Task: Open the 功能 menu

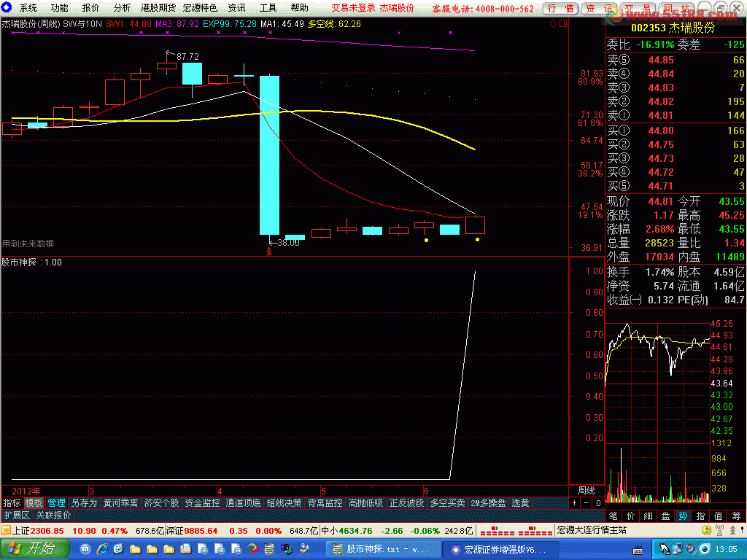Action: point(60,7)
